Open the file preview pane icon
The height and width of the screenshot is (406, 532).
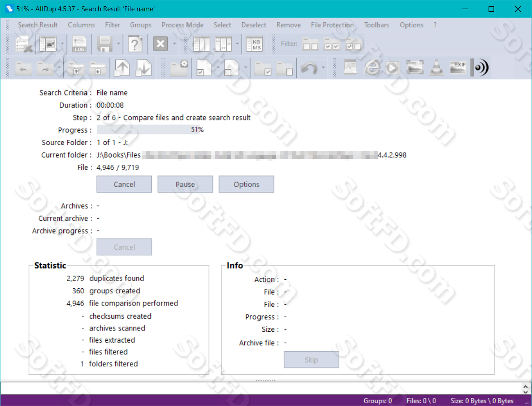click(x=48, y=44)
